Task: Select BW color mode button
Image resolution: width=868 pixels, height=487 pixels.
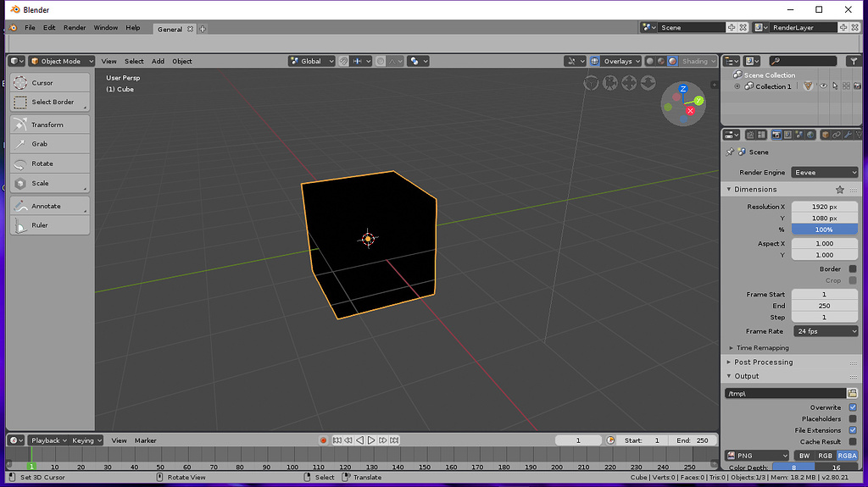Action: click(804, 456)
